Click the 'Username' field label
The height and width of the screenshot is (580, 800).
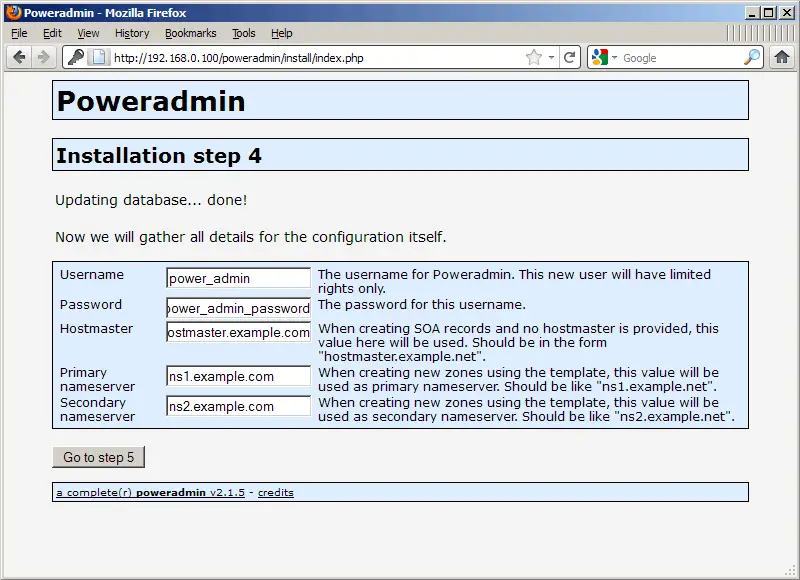click(x=92, y=274)
